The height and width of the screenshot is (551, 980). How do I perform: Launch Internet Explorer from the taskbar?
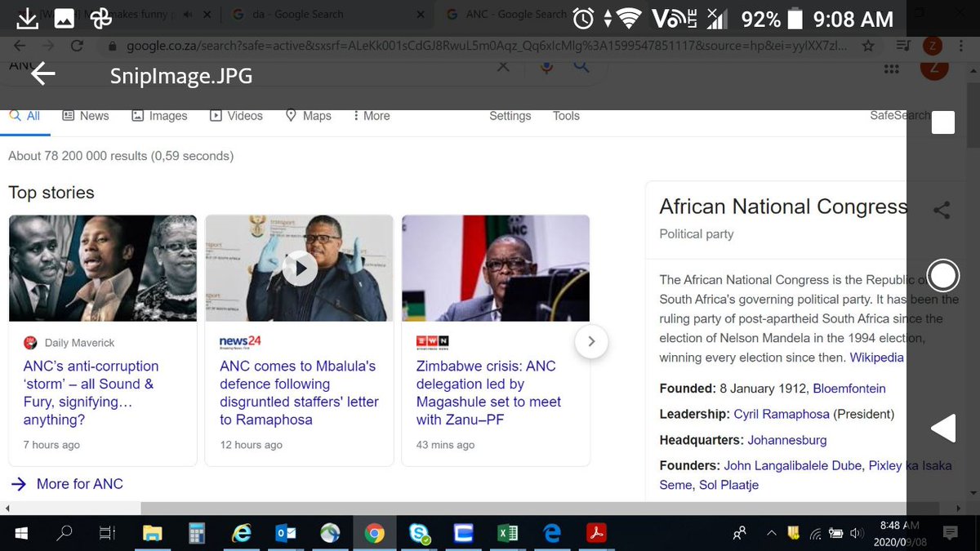click(x=241, y=534)
